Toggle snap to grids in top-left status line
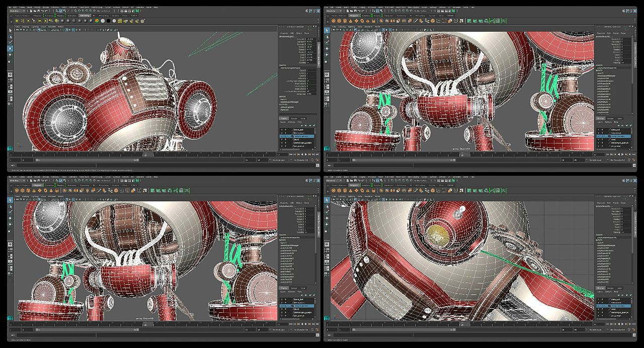Image resolution: width=644 pixels, height=348 pixels. (75, 11)
